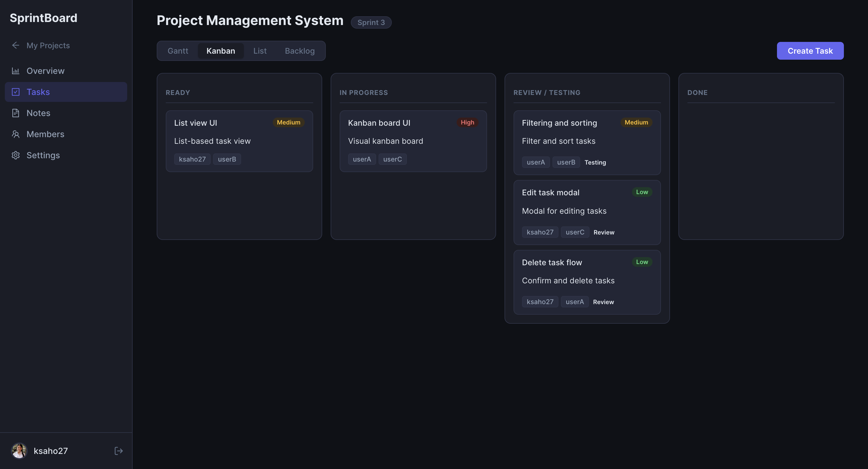Open Notes via its document icon
This screenshot has height=469, width=868.
click(x=16, y=113)
